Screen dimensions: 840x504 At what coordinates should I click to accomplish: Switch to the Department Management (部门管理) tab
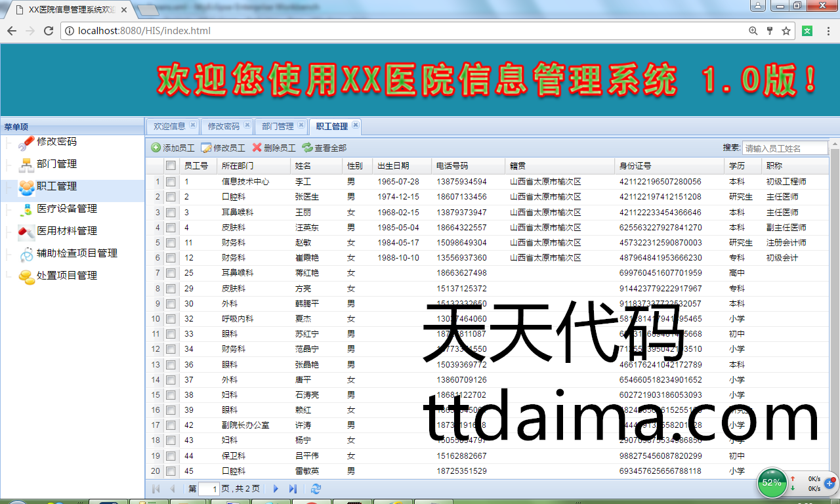tap(277, 127)
